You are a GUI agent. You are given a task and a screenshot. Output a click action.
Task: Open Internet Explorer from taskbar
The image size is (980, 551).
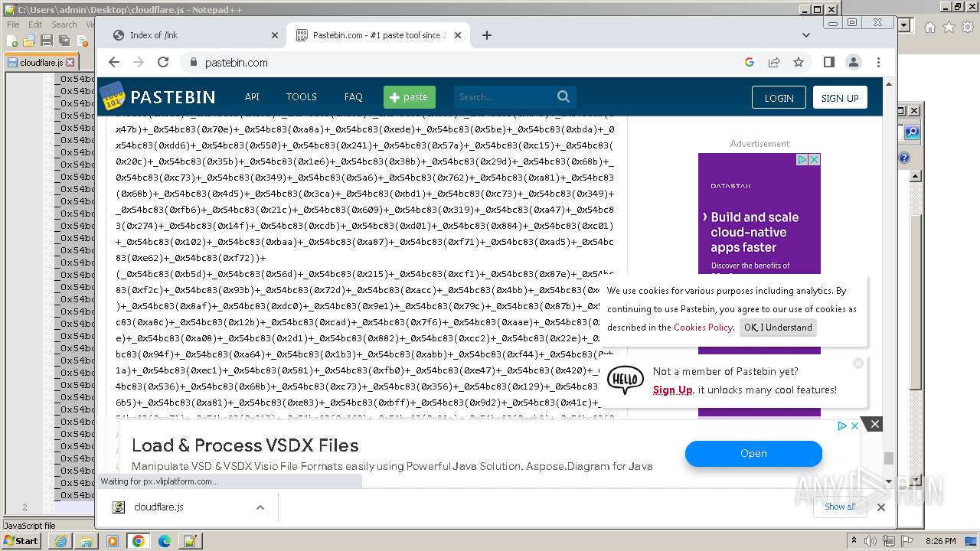pyautogui.click(x=60, y=541)
